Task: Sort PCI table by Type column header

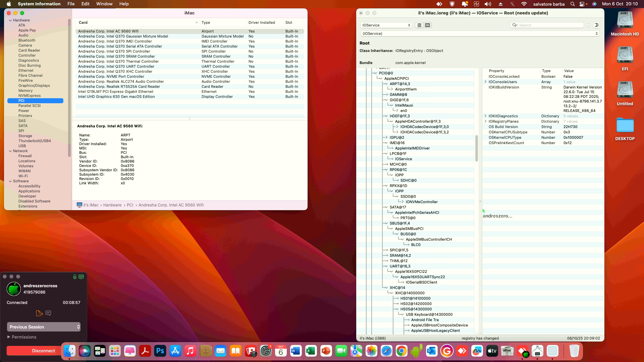Action: click(223, 22)
